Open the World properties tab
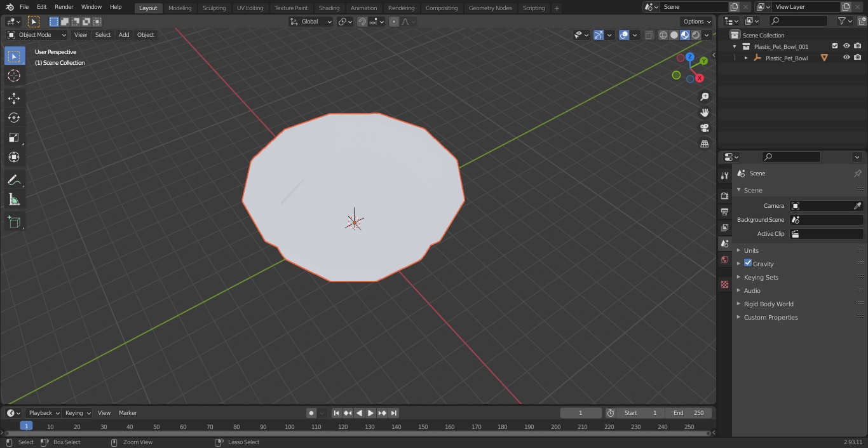Screen dimensions: 868x448 click(x=724, y=259)
